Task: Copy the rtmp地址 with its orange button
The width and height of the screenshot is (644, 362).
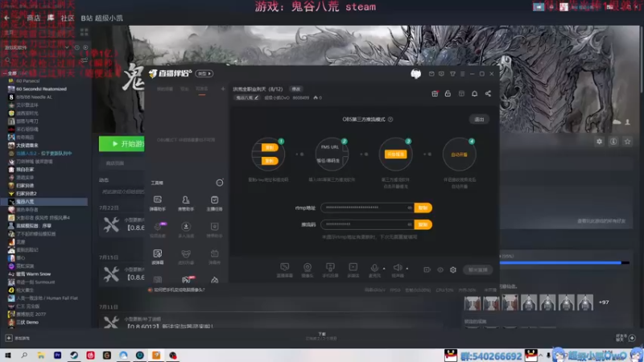Action: pos(423,208)
